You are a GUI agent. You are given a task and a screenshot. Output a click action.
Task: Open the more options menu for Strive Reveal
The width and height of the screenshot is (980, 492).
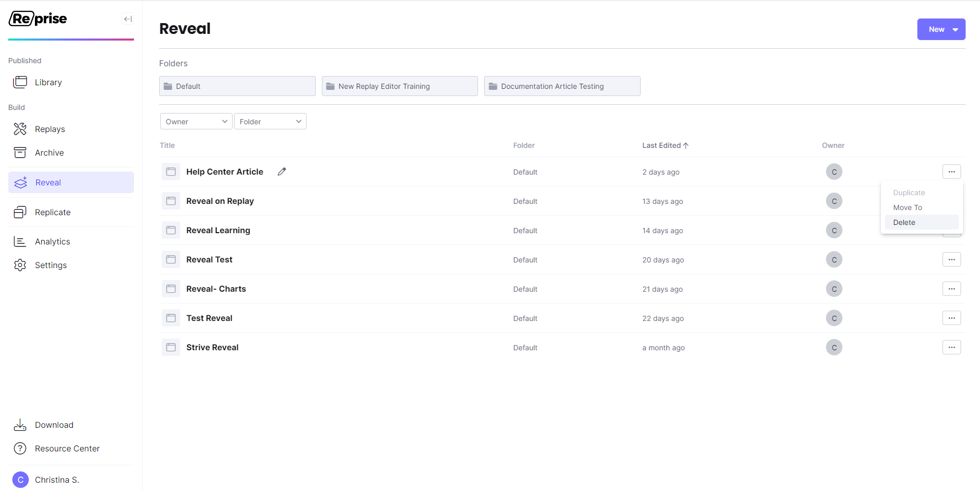[952, 347]
